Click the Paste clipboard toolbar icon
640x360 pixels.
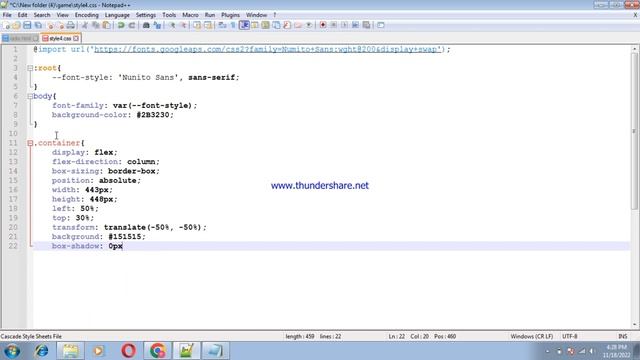[x=107, y=25]
